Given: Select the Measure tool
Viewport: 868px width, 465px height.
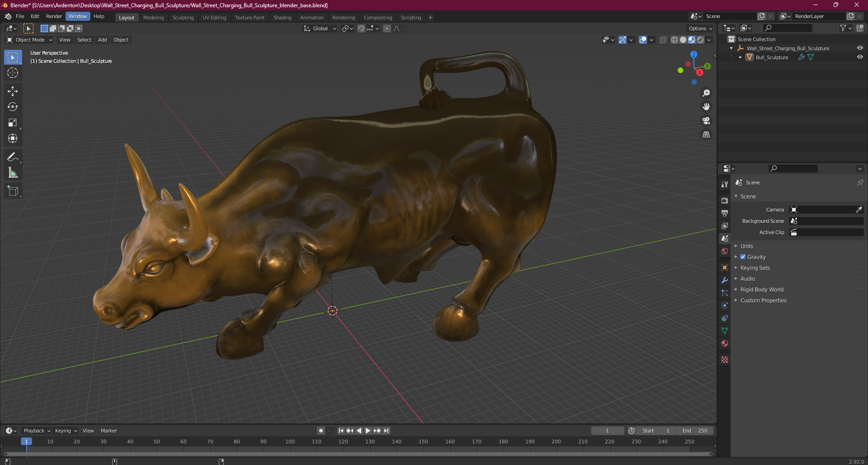Looking at the screenshot, I should click(x=13, y=173).
